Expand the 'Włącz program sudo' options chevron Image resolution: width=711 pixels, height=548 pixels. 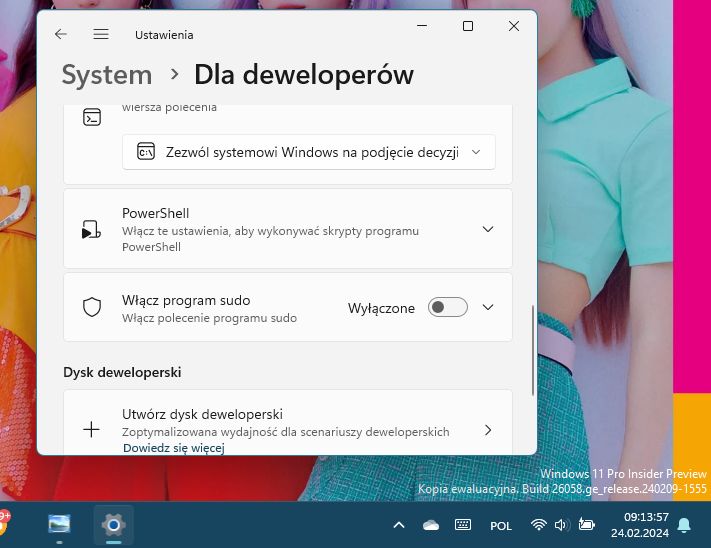[488, 307]
